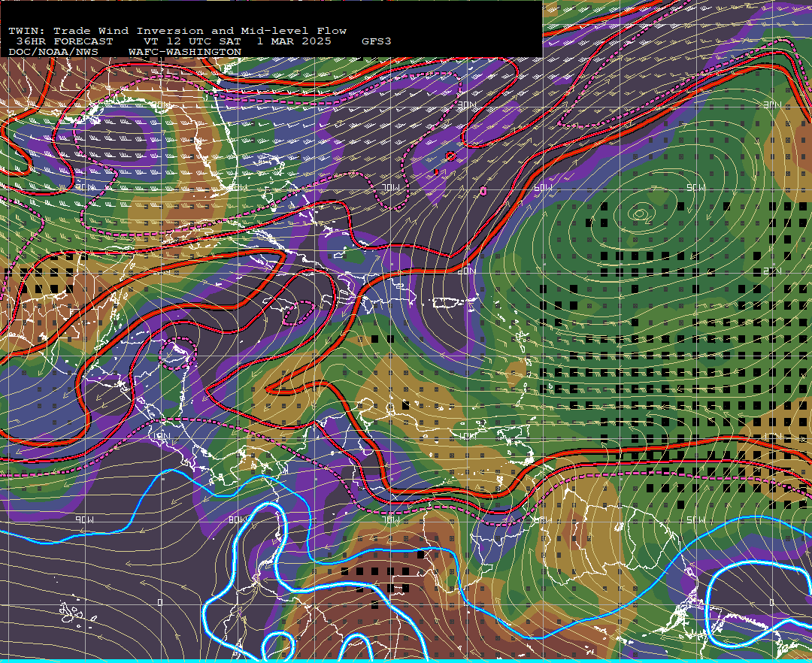Click the 80W label beside southern Florida
Viewport: 812px width, 663px height.
coord(239,187)
